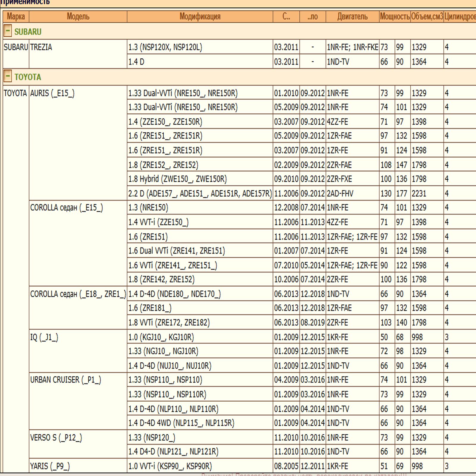Click the VERSO S (_P12_) model cell
This screenshot has height=476, width=476.
[56, 438]
